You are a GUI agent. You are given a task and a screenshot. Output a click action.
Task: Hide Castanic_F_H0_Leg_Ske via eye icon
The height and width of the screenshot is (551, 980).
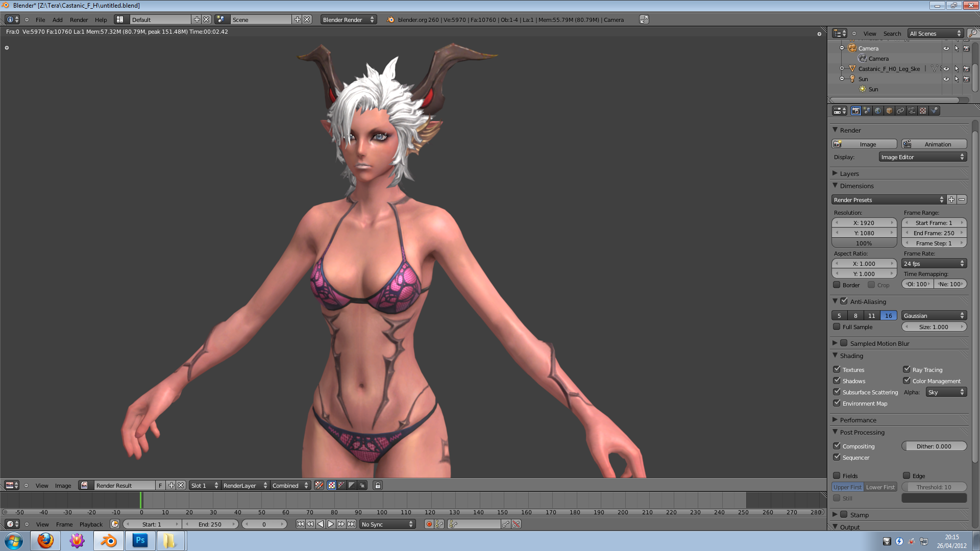coord(946,69)
